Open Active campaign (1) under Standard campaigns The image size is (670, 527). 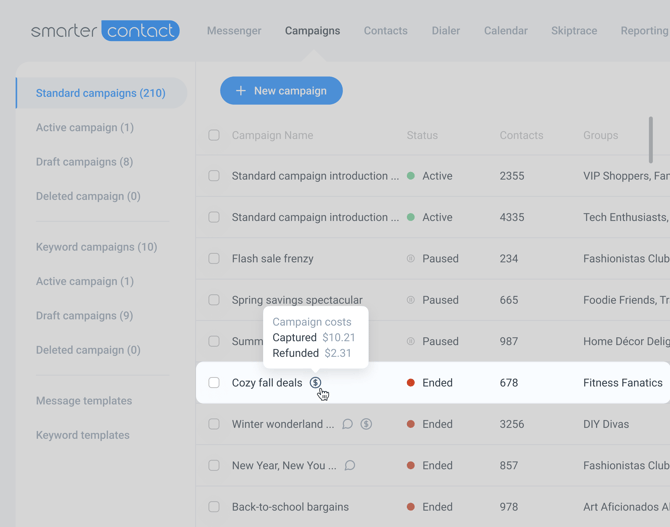click(x=85, y=127)
